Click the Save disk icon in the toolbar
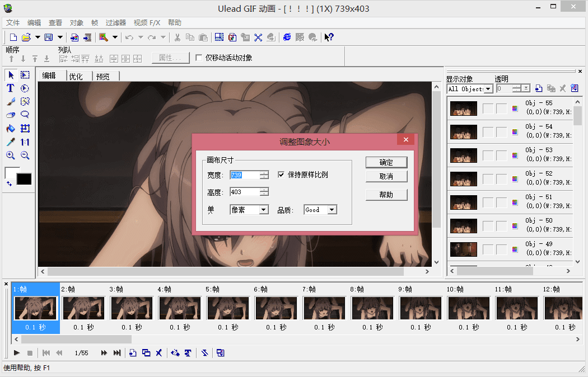Image resolution: width=588 pixels, height=377 pixels. [x=48, y=37]
